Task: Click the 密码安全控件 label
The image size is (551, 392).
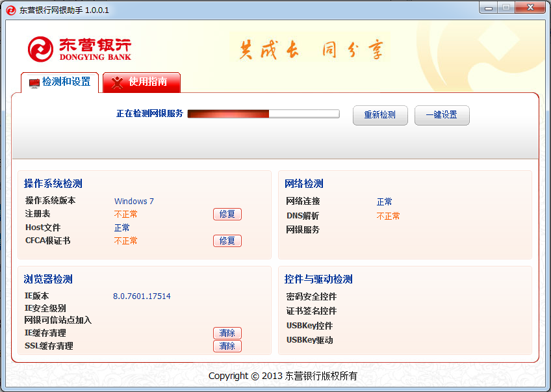Action: tap(311, 296)
